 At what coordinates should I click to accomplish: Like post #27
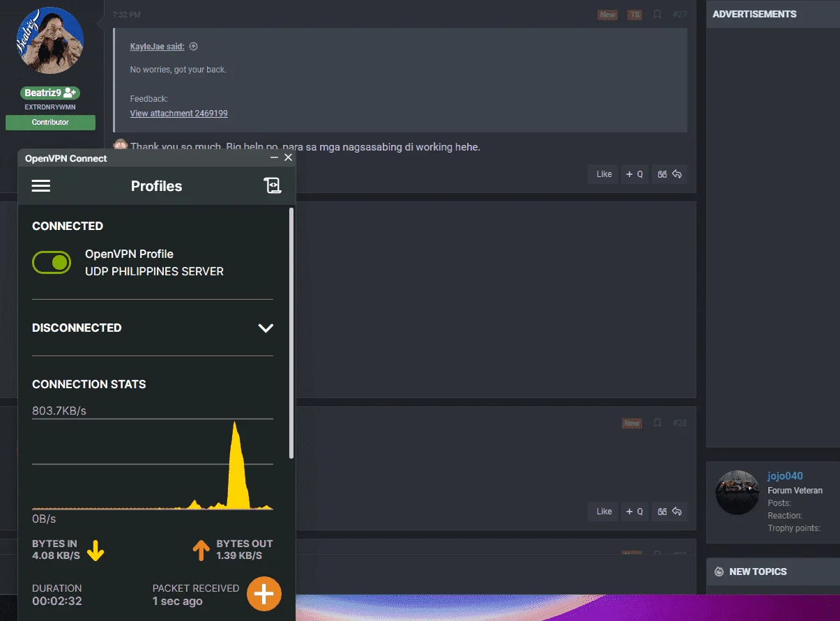coord(604,174)
